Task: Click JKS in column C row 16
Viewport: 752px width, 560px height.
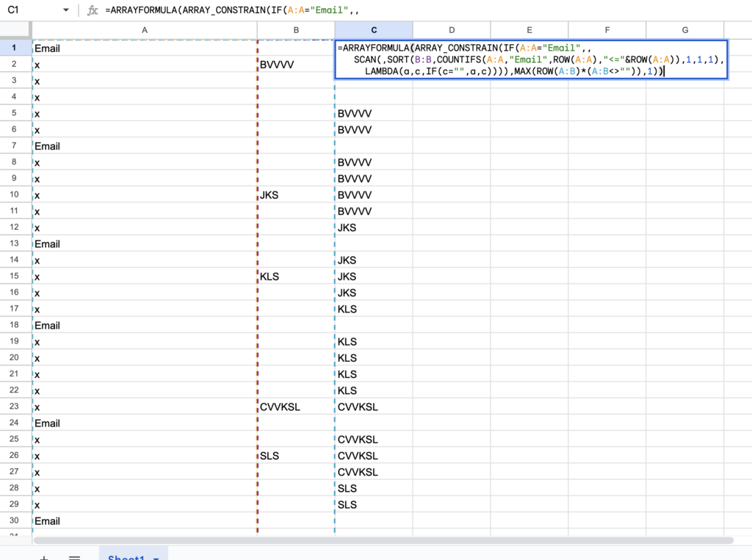Action: click(374, 292)
